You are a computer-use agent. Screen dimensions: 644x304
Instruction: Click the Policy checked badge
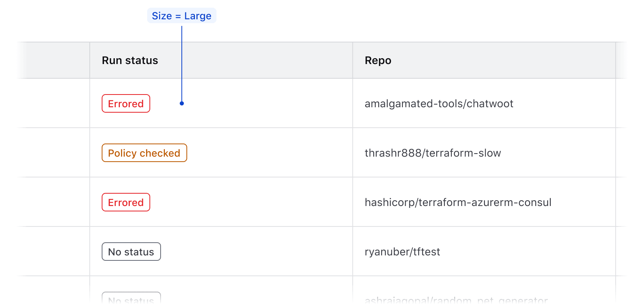tap(144, 153)
